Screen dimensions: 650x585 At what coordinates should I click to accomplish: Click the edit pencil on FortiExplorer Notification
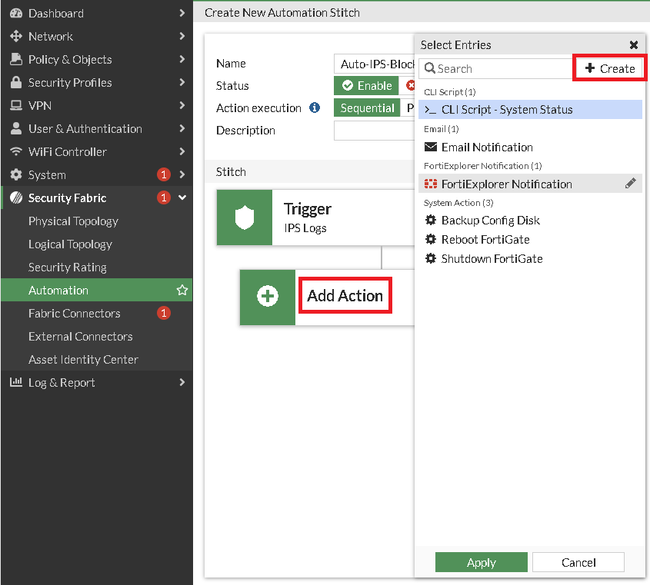click(x=630, y=184)
